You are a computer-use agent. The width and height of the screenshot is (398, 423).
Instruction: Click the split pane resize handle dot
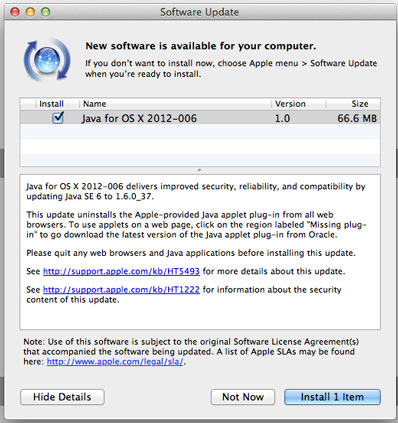[199, 170]
